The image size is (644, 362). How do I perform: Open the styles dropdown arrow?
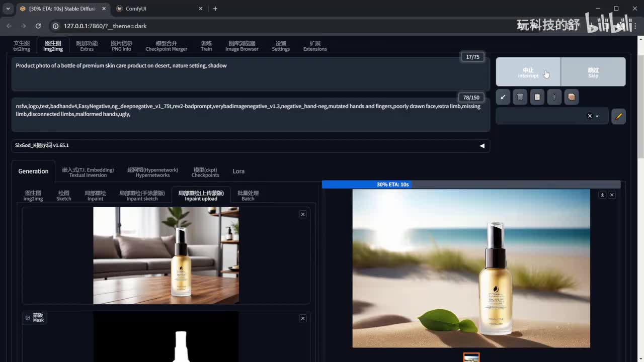[597, 116]
